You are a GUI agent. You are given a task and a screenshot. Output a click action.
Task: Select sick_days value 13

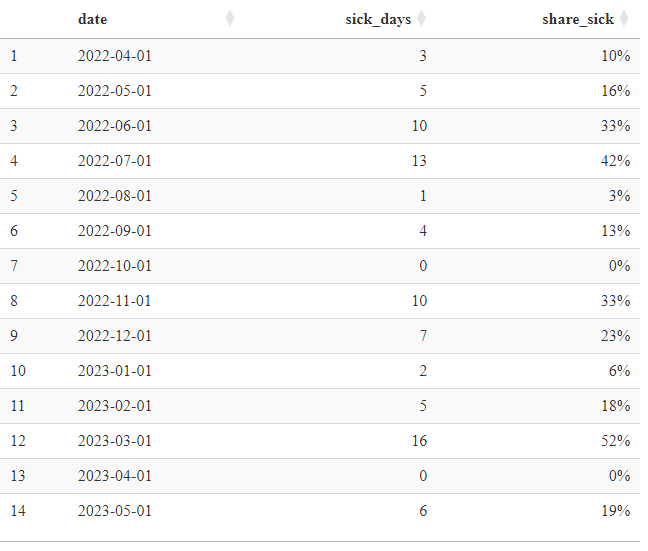coord(418,161)
